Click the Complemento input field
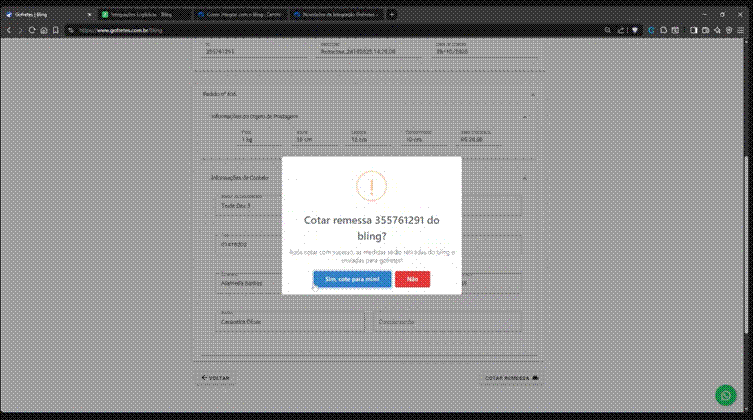753x420 pixels. (447, 322)
